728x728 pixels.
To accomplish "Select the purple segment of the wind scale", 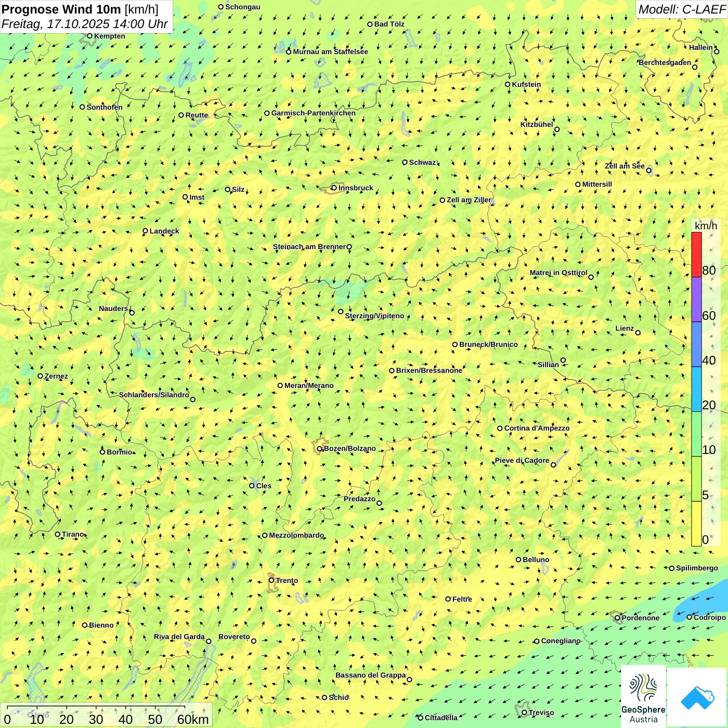I will tap(696, 300).
